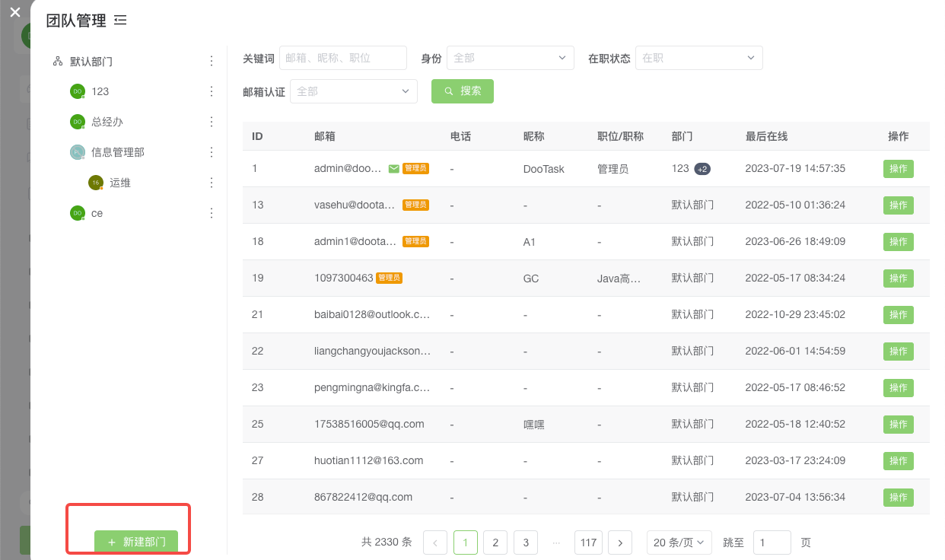Click 操作 button for user ID 19
Image resolution: width=945 pixels, height=560 pixels.
tap(898, 278)
